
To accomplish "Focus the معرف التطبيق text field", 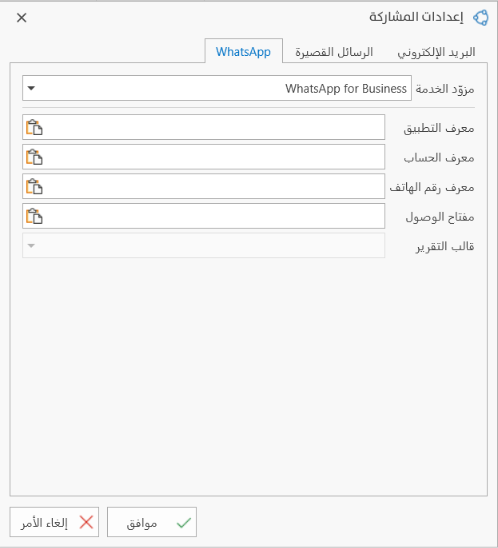I will (x=204, y=127).
